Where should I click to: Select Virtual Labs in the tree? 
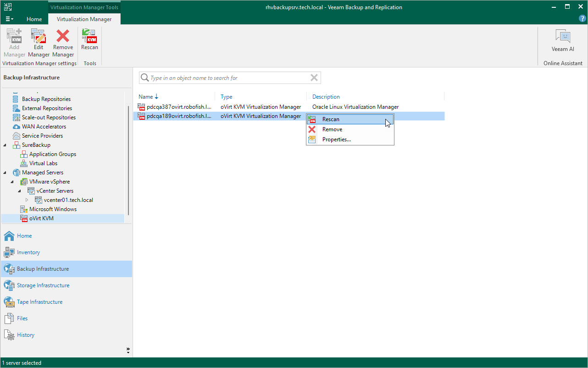[x=44, y=163]
